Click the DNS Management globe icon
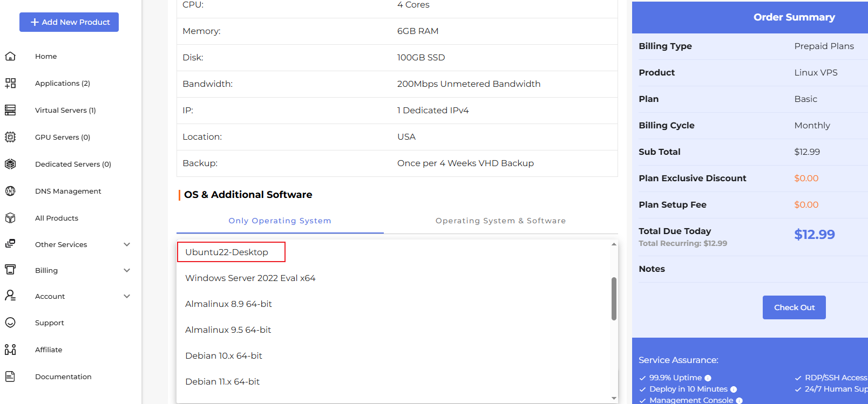This screenshot has width=868, height=404. [x=10, y=191]
